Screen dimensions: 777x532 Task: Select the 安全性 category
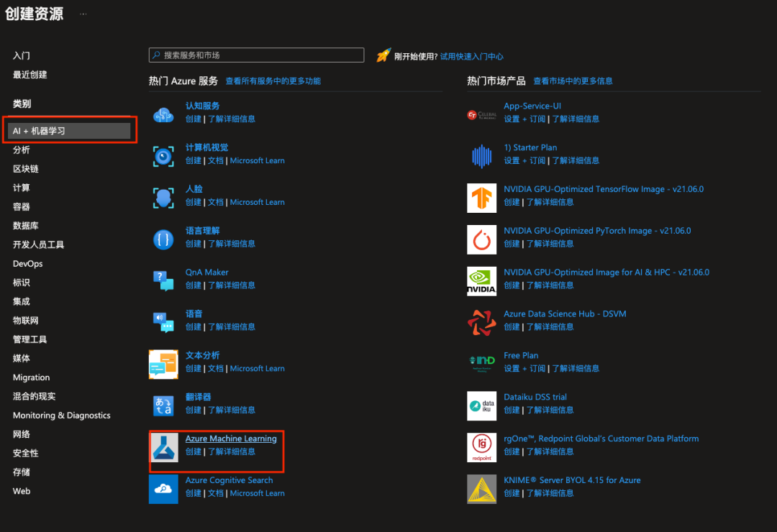[x=26, y=453]
